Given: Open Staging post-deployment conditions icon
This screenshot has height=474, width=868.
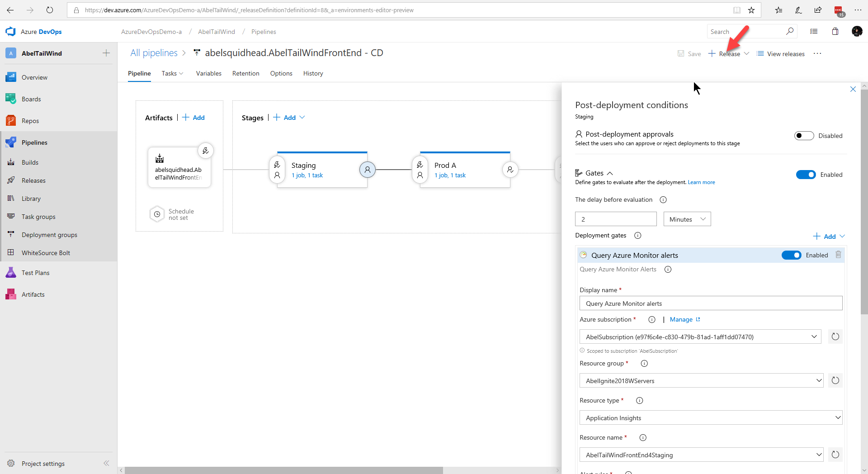Looking at the screenshot, I should [368, 170].
